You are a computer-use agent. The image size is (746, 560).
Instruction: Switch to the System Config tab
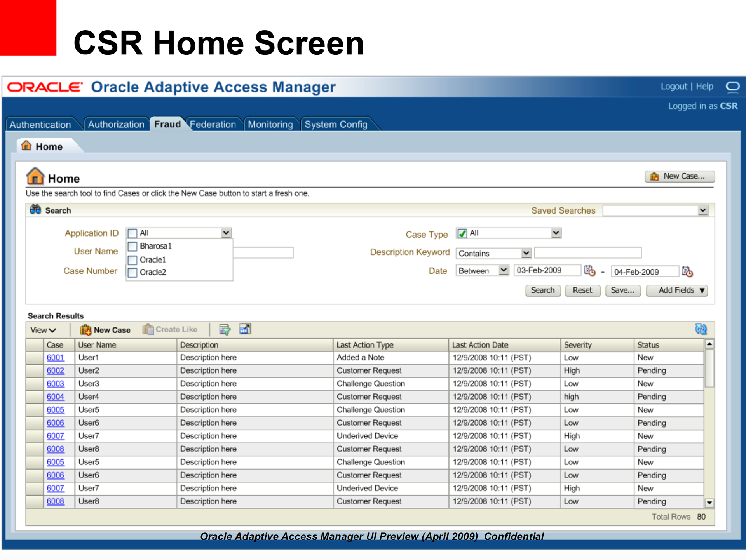(x=336, y=125)
